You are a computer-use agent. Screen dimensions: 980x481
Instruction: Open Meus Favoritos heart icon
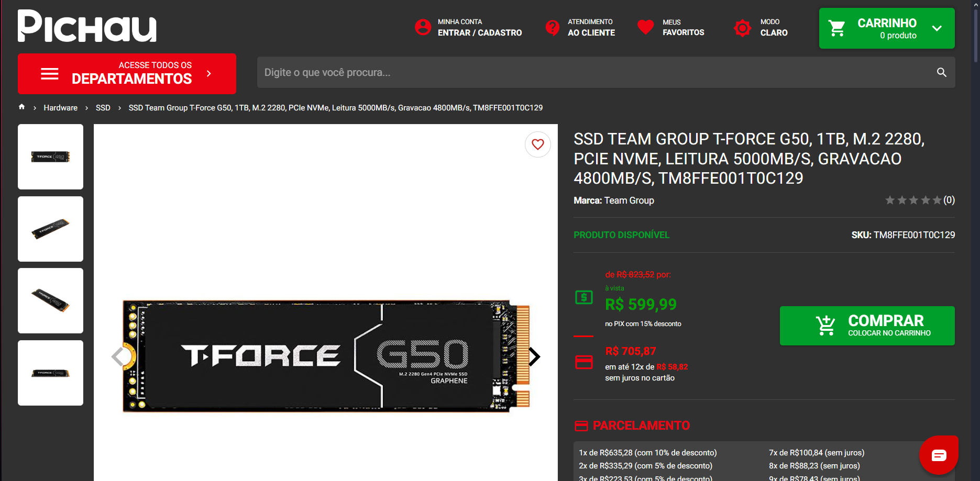click(645, 27)
